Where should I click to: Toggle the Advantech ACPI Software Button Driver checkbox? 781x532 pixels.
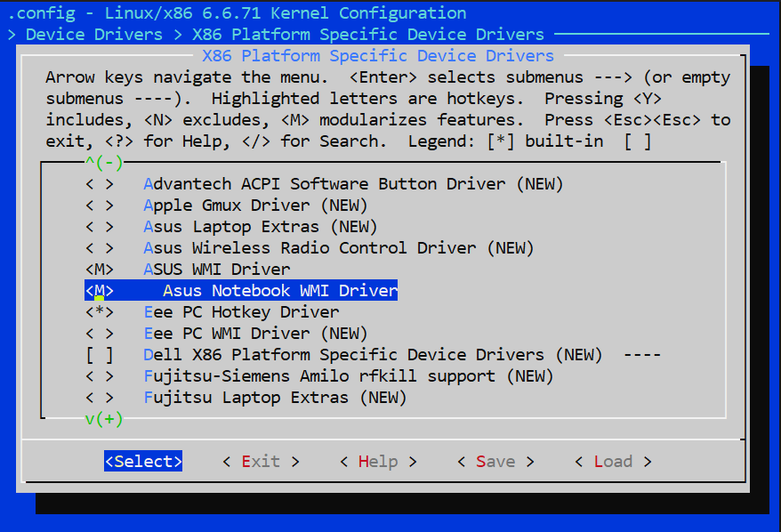click(100, 184)
